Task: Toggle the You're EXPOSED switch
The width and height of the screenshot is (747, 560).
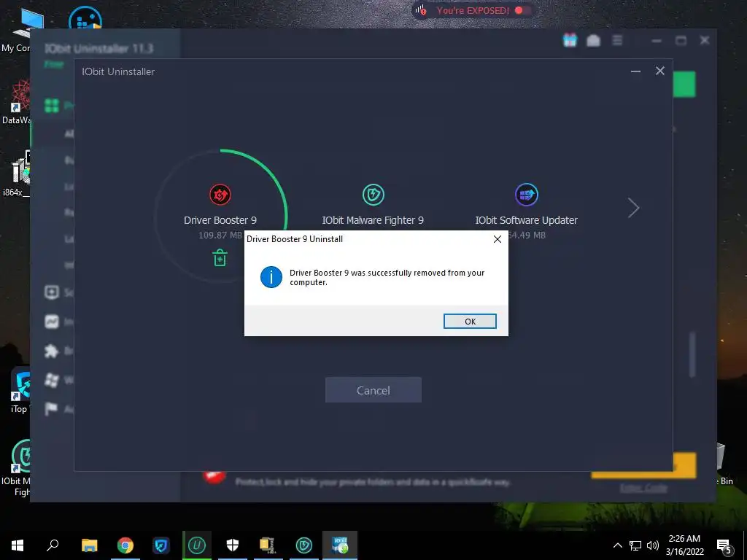Action: [522, 10]
